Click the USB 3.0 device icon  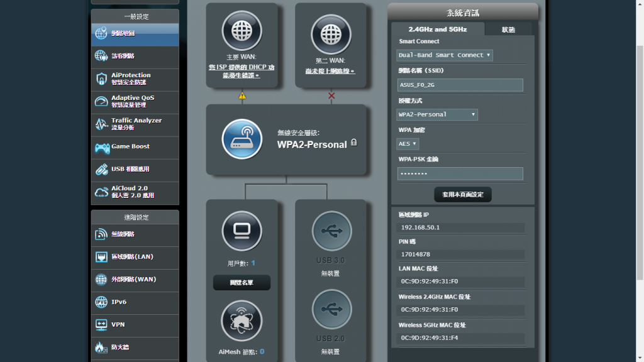331,231
